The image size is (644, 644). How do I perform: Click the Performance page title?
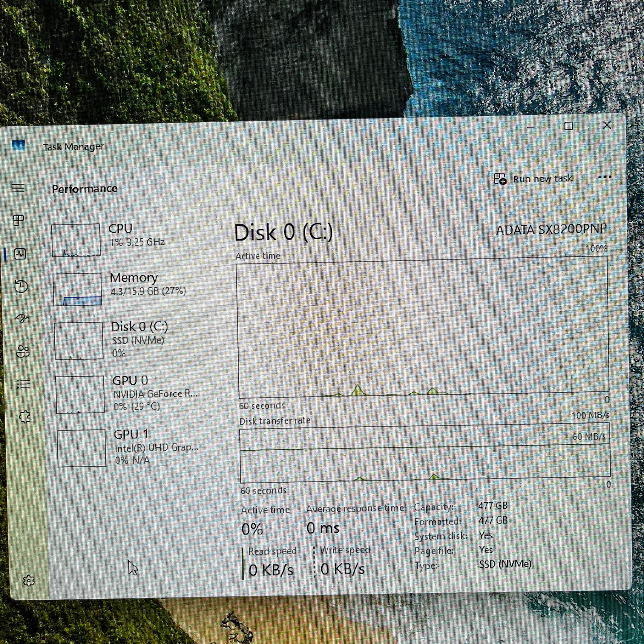point(85,189)
